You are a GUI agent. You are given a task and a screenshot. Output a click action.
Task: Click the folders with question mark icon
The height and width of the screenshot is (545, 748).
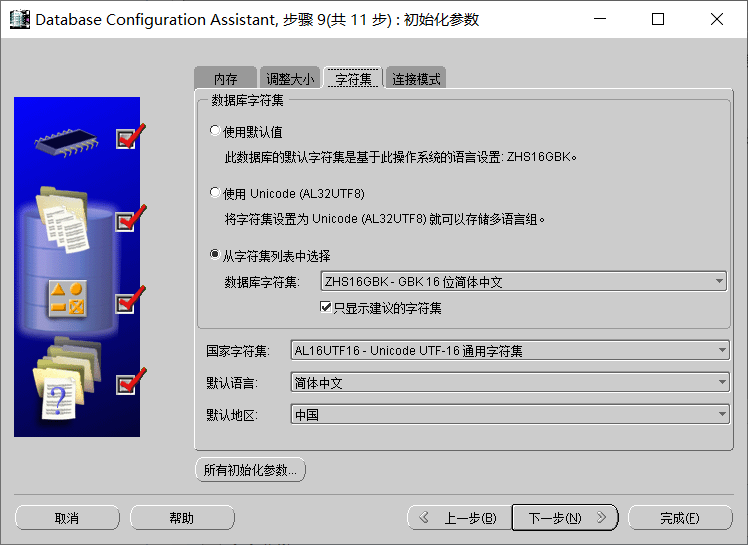tap(67, 379)
